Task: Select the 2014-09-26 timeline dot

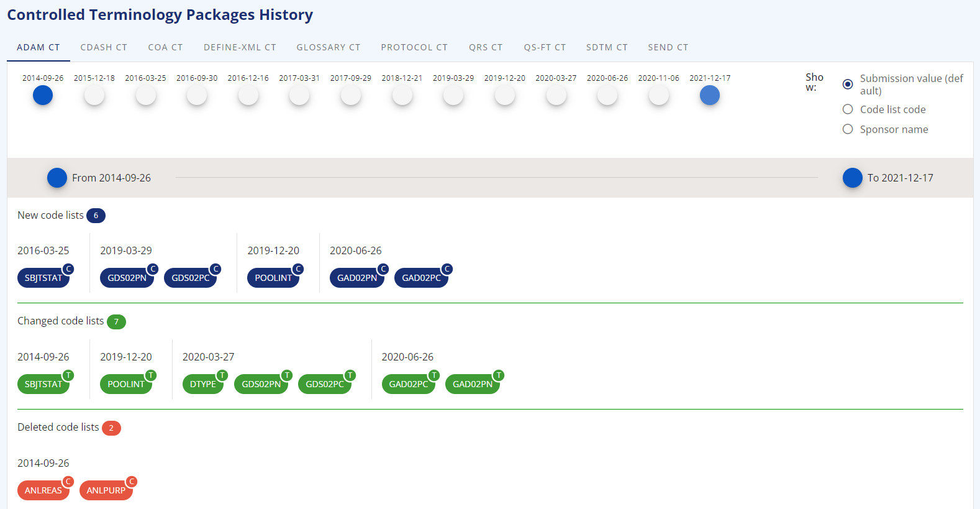Action: 43,95
